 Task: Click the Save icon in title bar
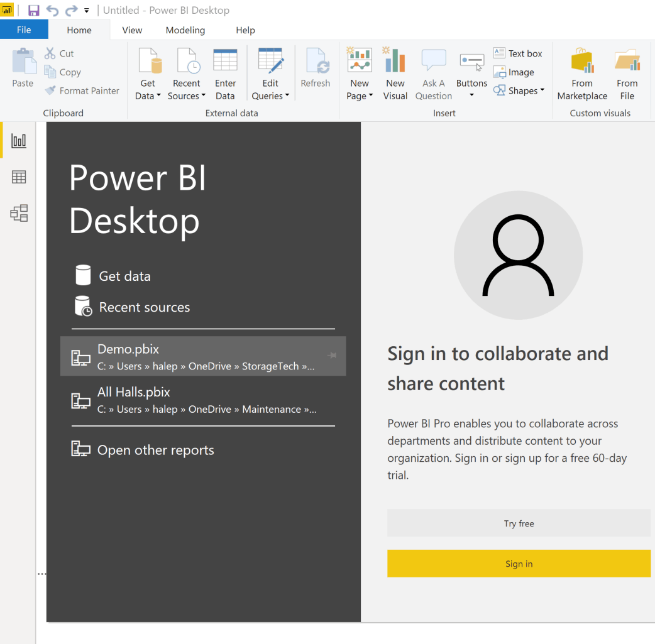[33, 11]
